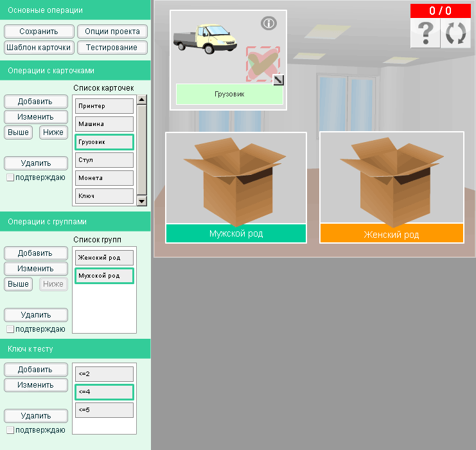Click Добавить in test key section
This screenshot has height=450, width=476.
click(x=36, y=370)
